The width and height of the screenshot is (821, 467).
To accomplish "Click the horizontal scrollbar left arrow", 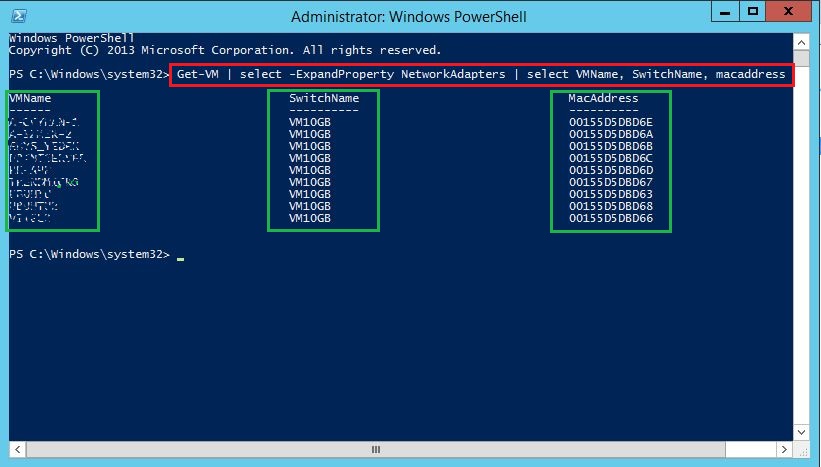I will [x=17, y=449].
